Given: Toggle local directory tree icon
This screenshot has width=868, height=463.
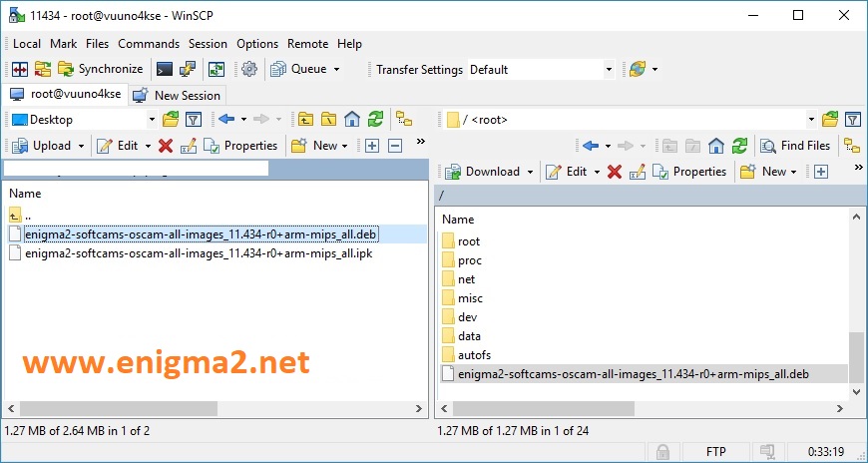Looking at the screenshot, I should (x=405, y=119).
